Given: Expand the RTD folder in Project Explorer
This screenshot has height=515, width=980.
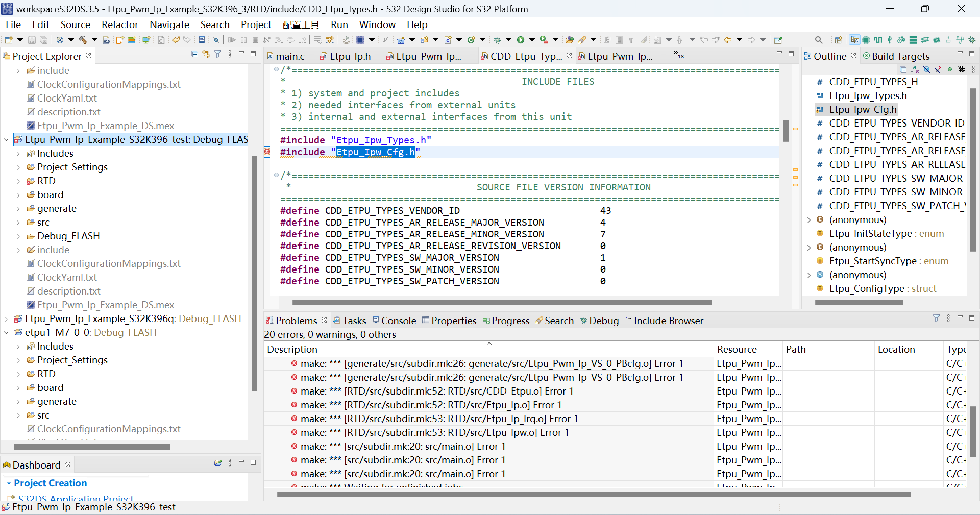Looking at the screenshot, I should (19, 181).
